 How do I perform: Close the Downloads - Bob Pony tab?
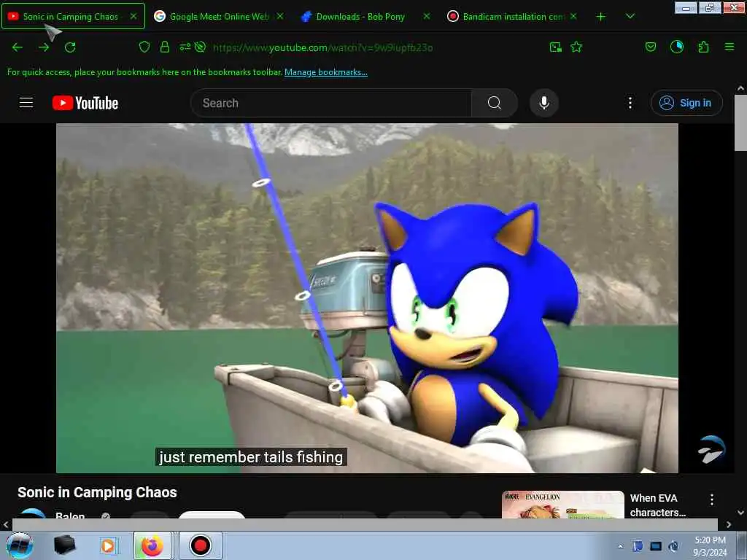point(426,16)
